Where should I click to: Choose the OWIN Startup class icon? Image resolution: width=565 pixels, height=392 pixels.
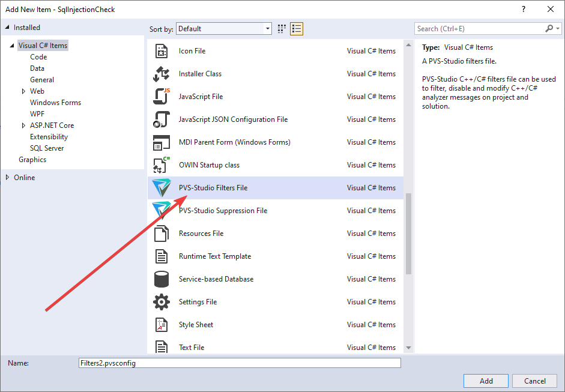coord(162,165)
